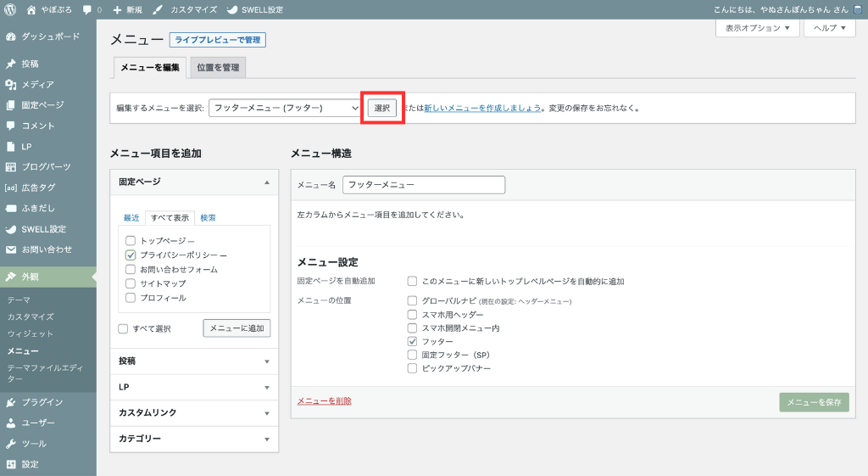
Task: Click ユーザー person icon
Action: click(10, 423)
